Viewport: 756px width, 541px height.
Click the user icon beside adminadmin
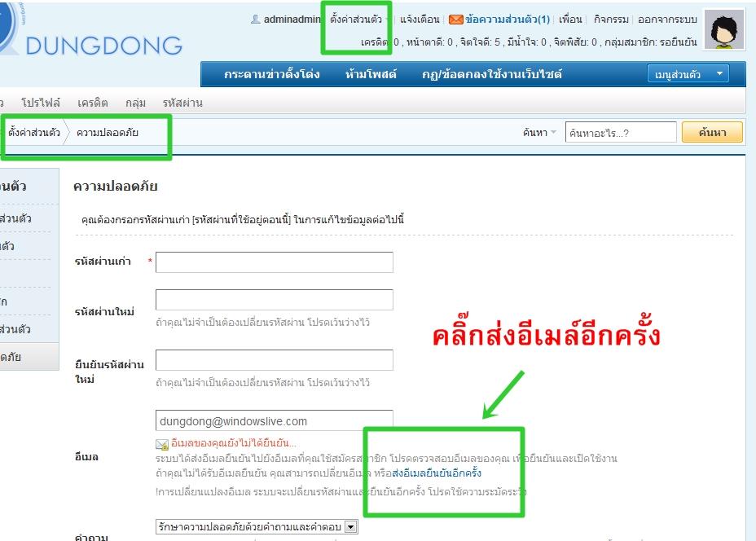click(x=256, y=20)
